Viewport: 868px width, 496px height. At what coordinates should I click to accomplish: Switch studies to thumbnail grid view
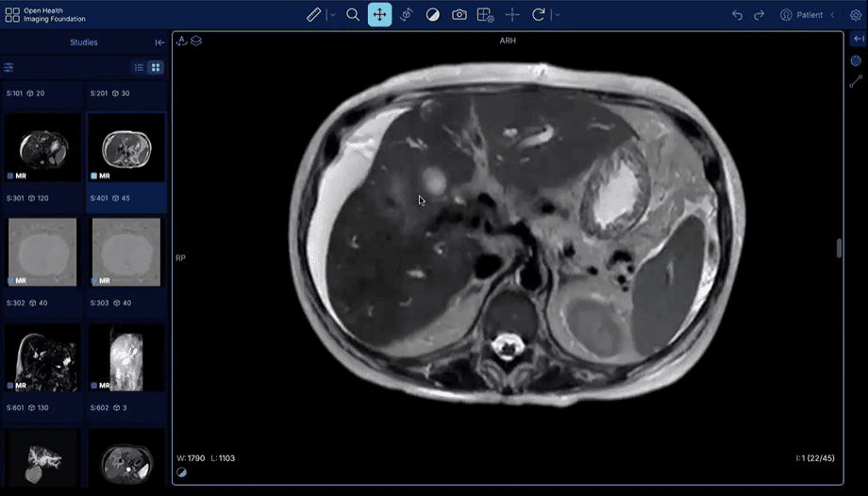click(x=156, y=68)
